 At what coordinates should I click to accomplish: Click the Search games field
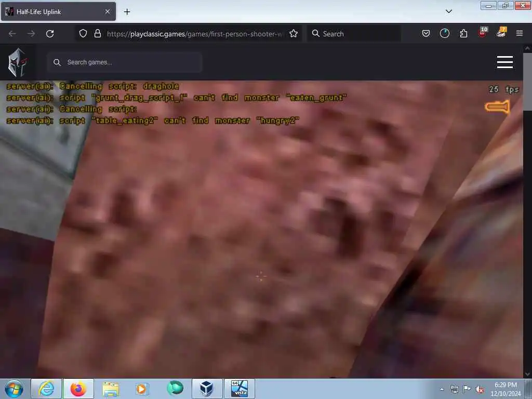pos(125,62)
